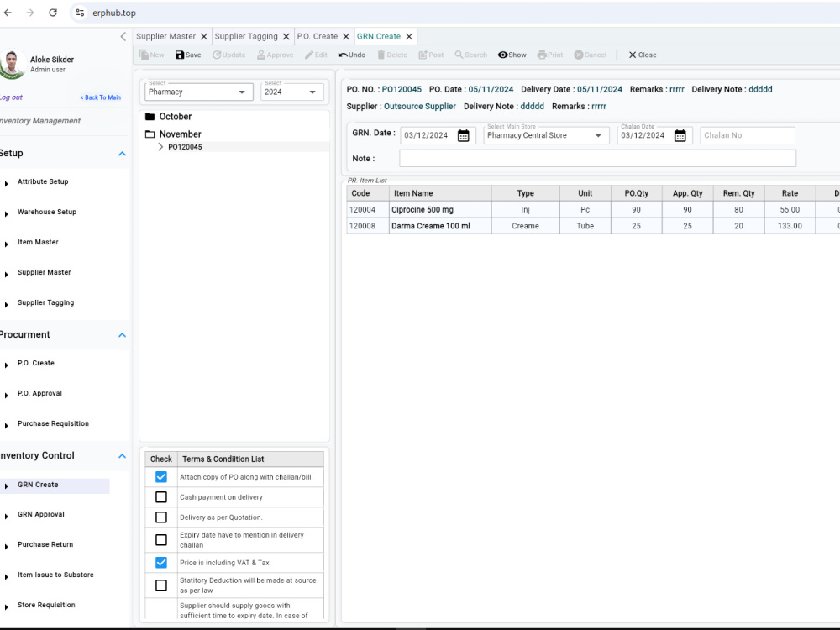Switch to the Supplier Master tab

coord(165,36)
